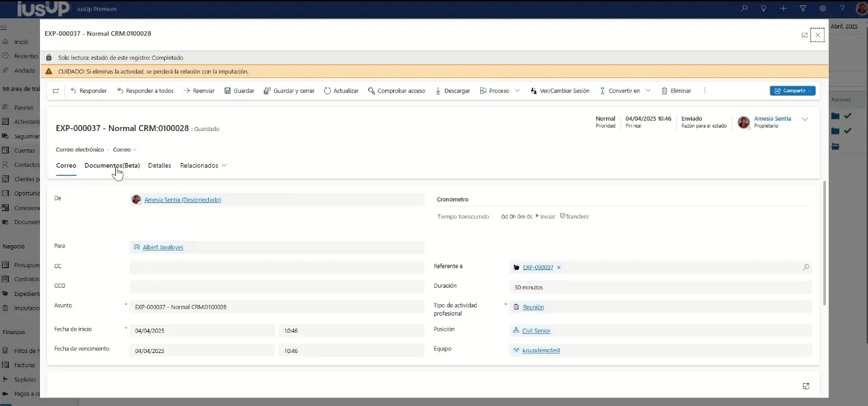This screenshot has width=868, height=406.
Task: Open the Convertir en dropdown arrow
Action: pyautogui.click(x=648, y=91)
